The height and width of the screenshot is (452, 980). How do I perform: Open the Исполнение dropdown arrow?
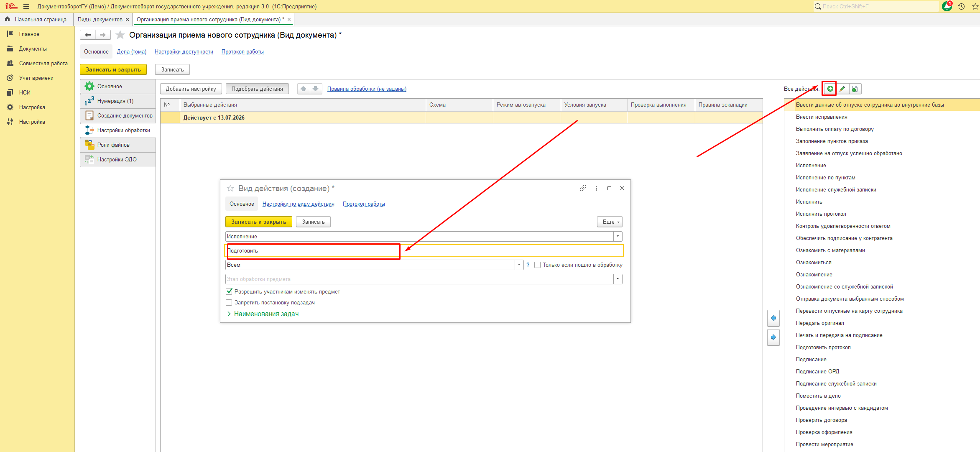coord(618,236)
